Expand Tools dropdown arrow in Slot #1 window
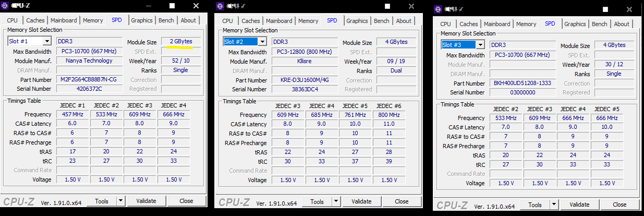Screen dimensions: 644x216 121,201
